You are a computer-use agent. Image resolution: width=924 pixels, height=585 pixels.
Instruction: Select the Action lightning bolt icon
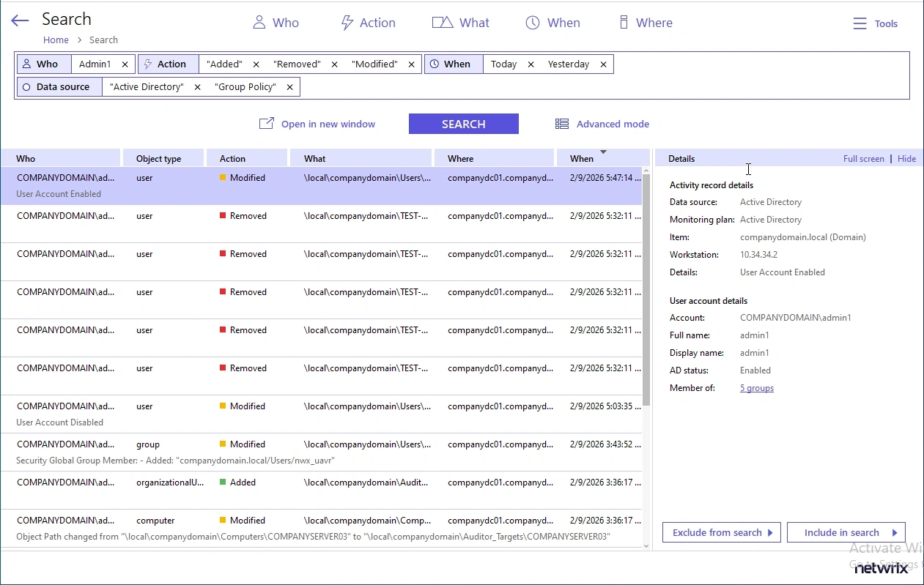[346, 22]
